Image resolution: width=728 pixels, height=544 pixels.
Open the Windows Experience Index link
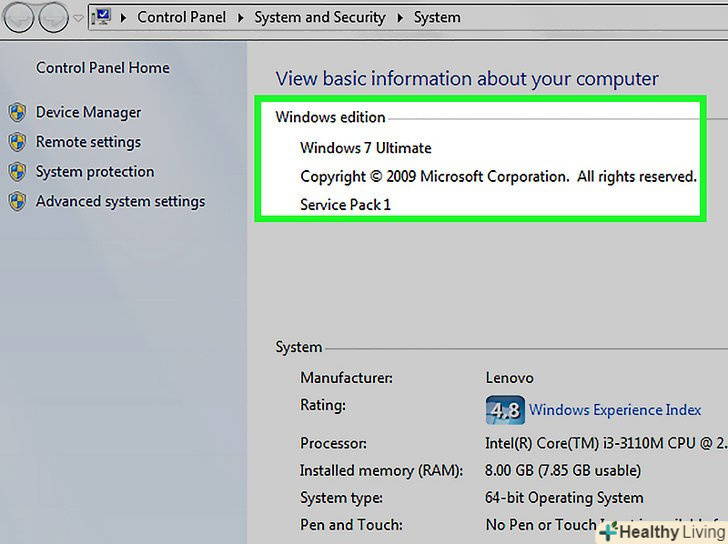pyautogui.click(x=615, y=410)
